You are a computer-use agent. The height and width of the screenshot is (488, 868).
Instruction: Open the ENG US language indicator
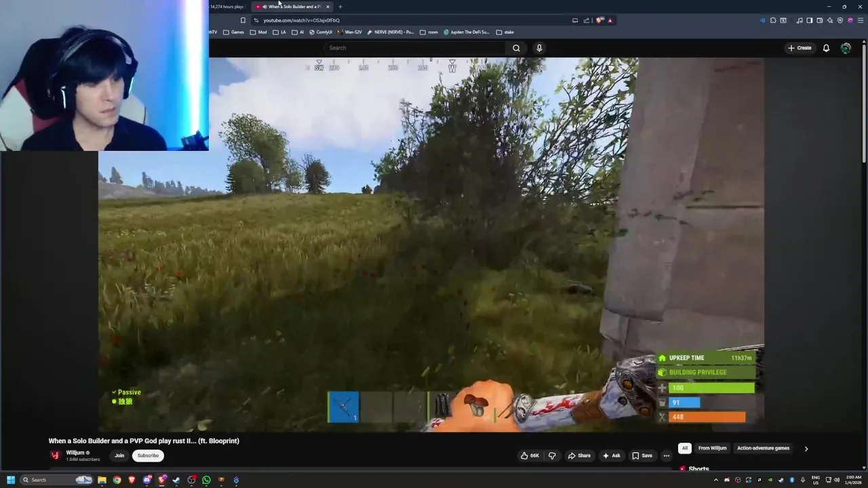pyautogui.click(x=816, y=480)
